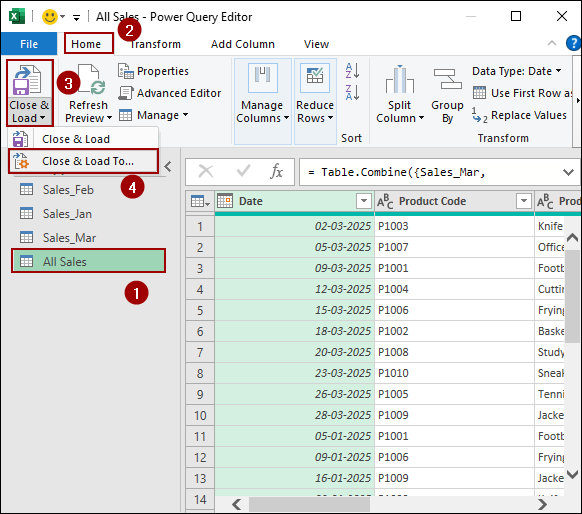
Task: Choose Close & Load menu option
Action: pos(83,139)
